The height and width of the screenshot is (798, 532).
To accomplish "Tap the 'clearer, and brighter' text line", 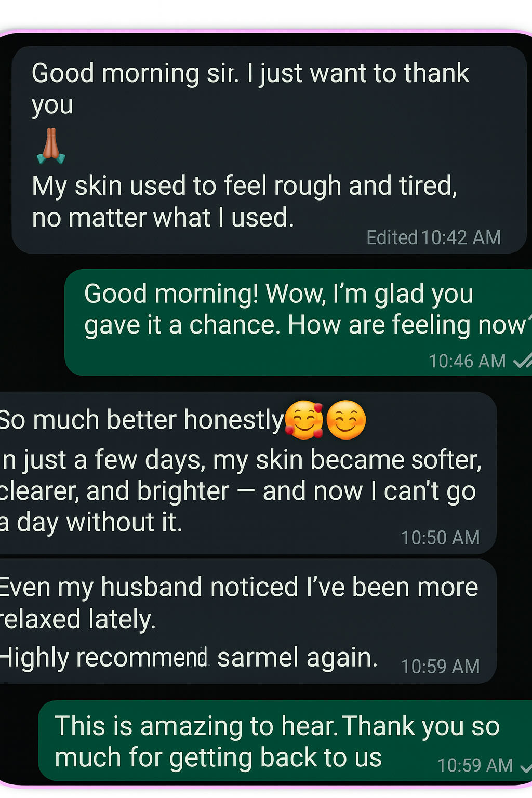I will [x=237, y=491].
